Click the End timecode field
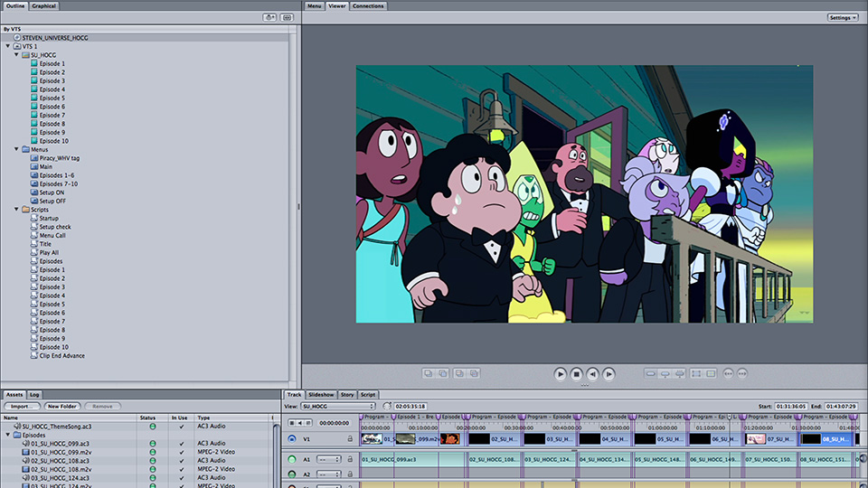The height and width of the screenshot is (488, 868). (842, 406)
